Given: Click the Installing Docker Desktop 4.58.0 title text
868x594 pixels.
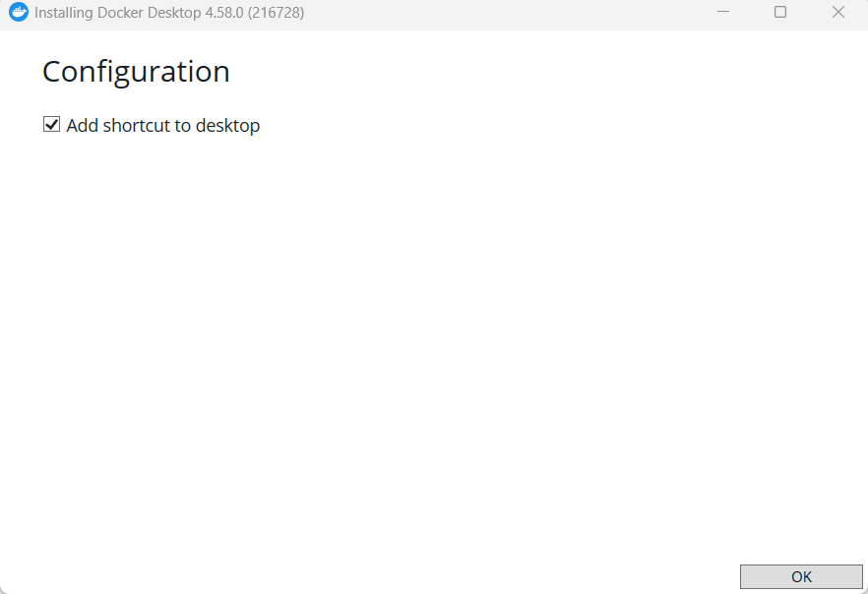Looking at the screenshot, I should coord(169,12).
